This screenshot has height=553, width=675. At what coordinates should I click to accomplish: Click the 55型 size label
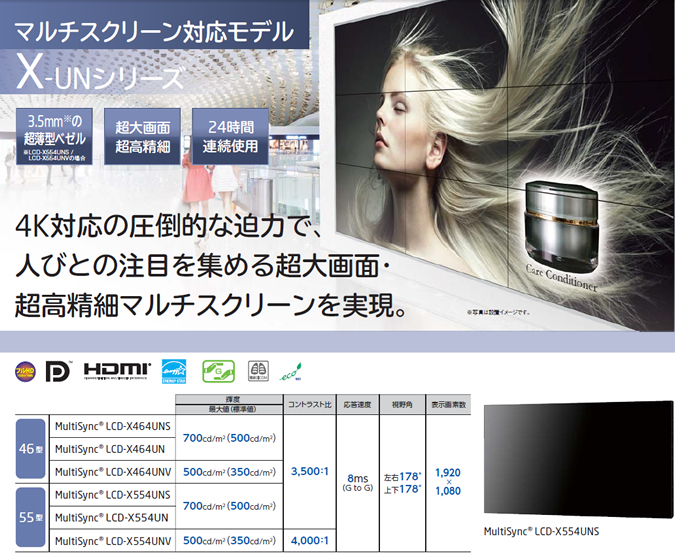point(31,517)
